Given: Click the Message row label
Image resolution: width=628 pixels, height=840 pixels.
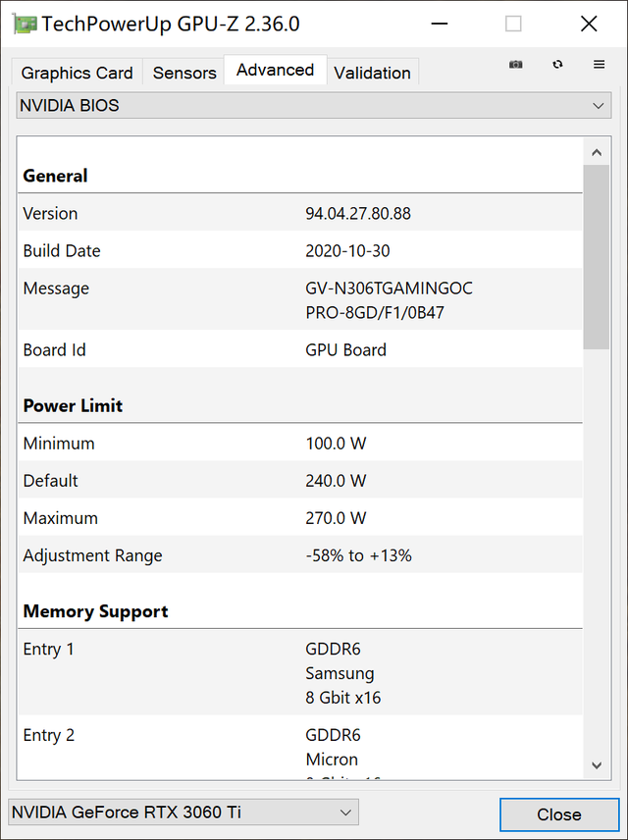Looking at the screenshot, I should [x=56, y=289].
